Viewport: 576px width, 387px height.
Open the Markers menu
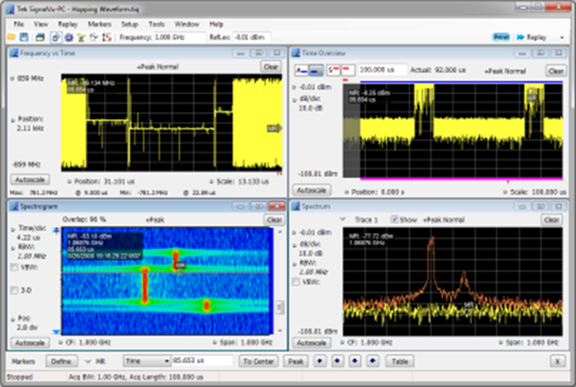100,24
